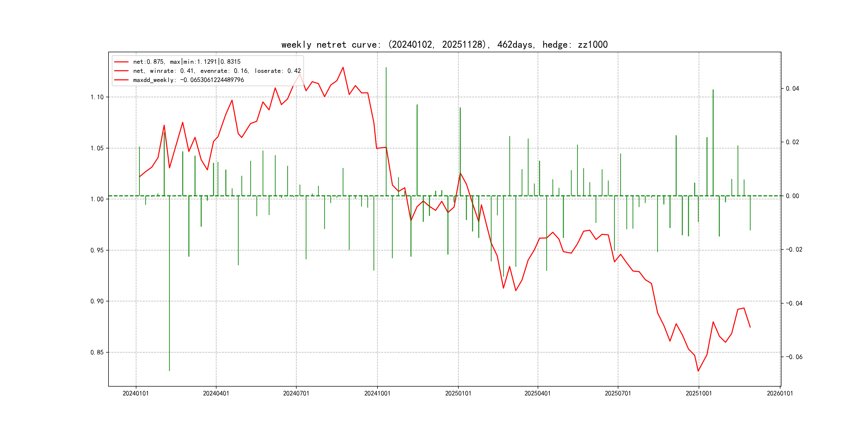Click the red line swatch beside 'net:0.875'
The image size is (868, 434).
pyautogui.click(x=121, y=62)
